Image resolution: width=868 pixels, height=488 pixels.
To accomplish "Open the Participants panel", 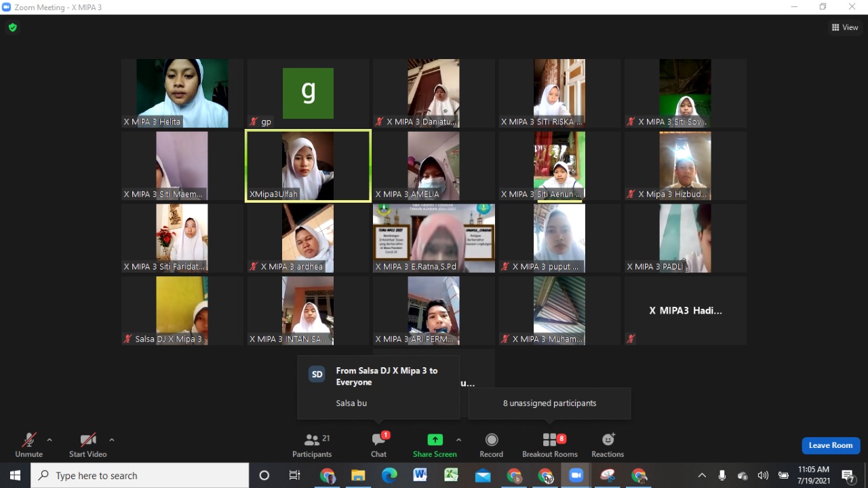I will tap(312, 445).
